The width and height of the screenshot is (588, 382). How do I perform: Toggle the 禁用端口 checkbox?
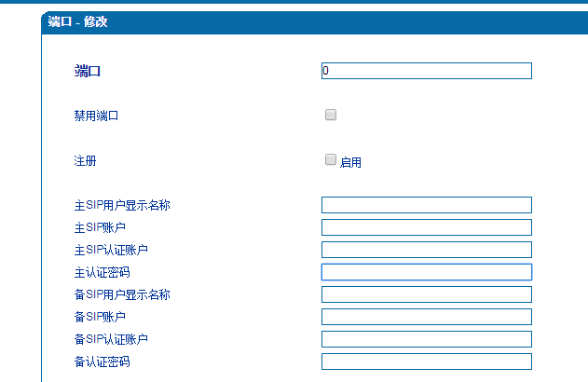(x=330, y=116)
